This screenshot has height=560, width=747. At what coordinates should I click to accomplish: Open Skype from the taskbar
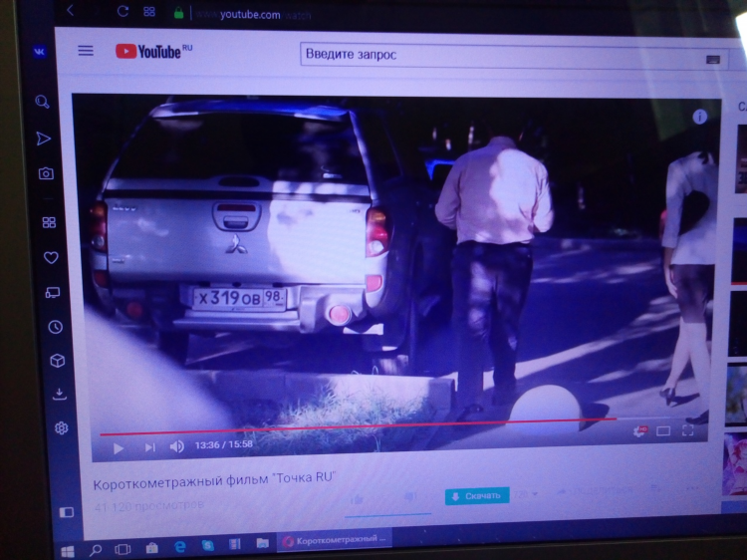click(208, 545)
